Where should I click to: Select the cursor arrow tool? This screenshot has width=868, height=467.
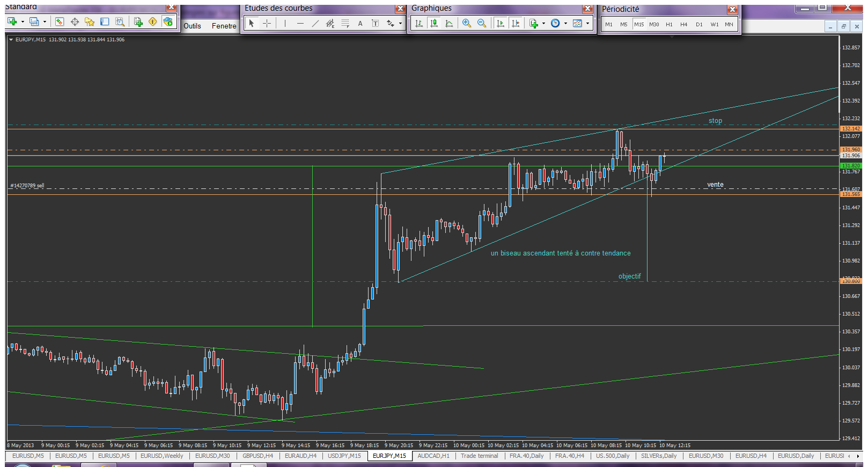252,23
